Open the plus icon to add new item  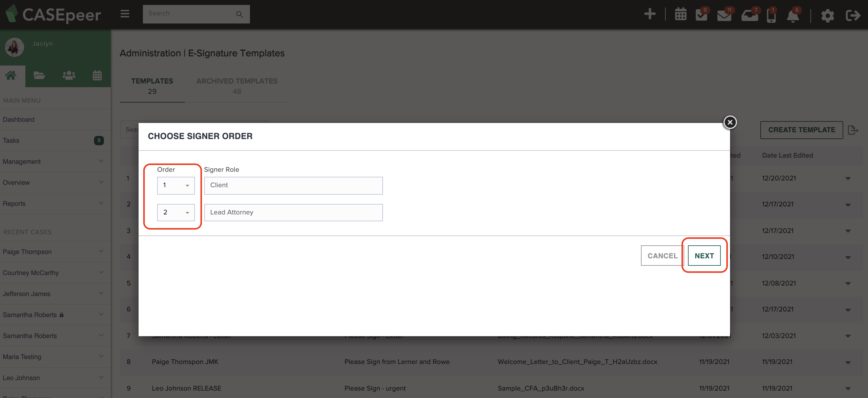[x=650, y=15]
